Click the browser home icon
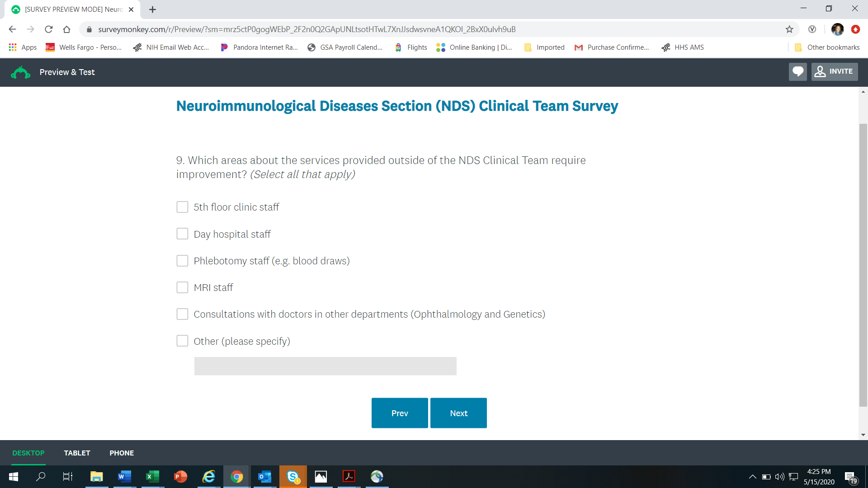The width and height of the screenshot is (868, 488). click(66, 29)
